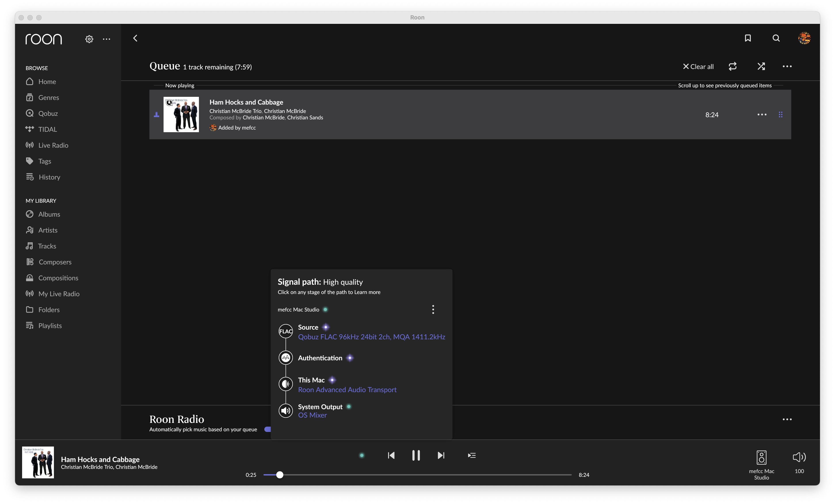Open the Roon settings gear

tap(89, 39)
